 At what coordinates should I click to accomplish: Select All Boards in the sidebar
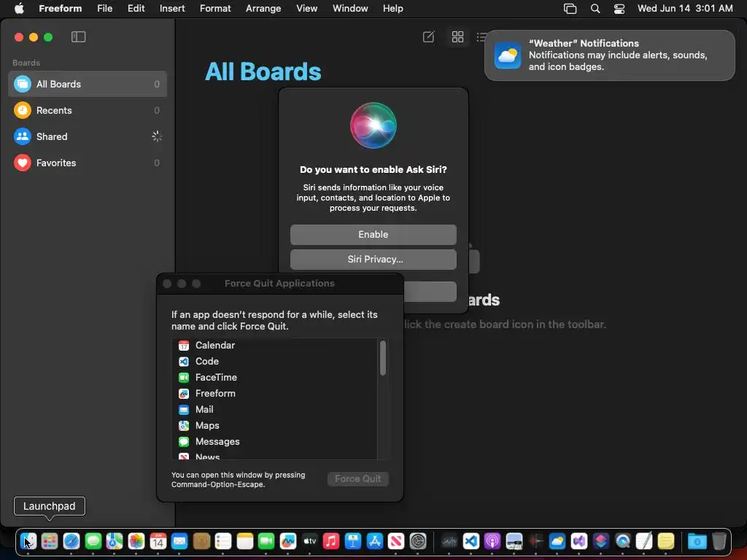click(x=88, y=84)
